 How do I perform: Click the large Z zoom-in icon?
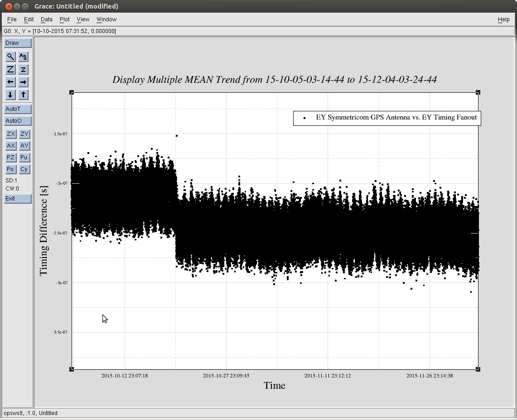pyautogui.click(x=10, y=70)
